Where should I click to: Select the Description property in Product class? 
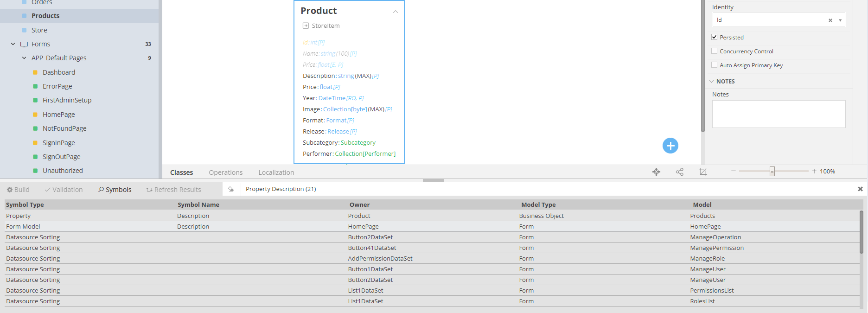point(341,76)
